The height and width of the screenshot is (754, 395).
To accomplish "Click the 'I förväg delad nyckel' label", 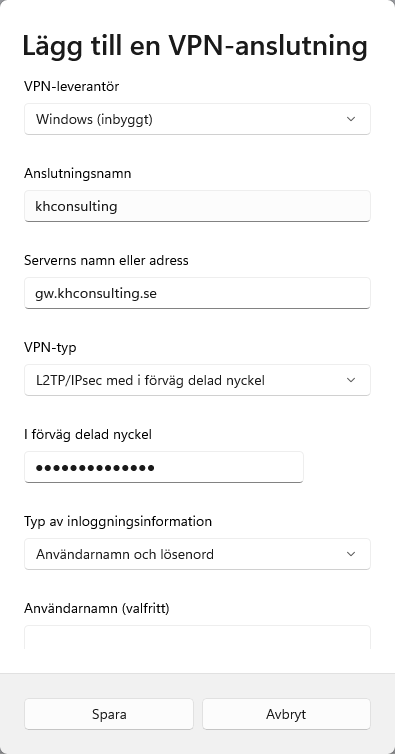I will (x=88, y=435).
